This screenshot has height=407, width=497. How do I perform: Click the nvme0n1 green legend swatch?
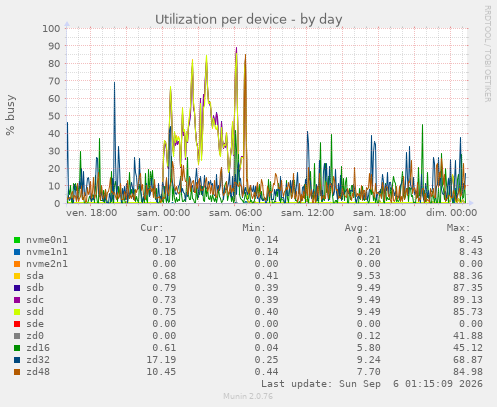17,240
